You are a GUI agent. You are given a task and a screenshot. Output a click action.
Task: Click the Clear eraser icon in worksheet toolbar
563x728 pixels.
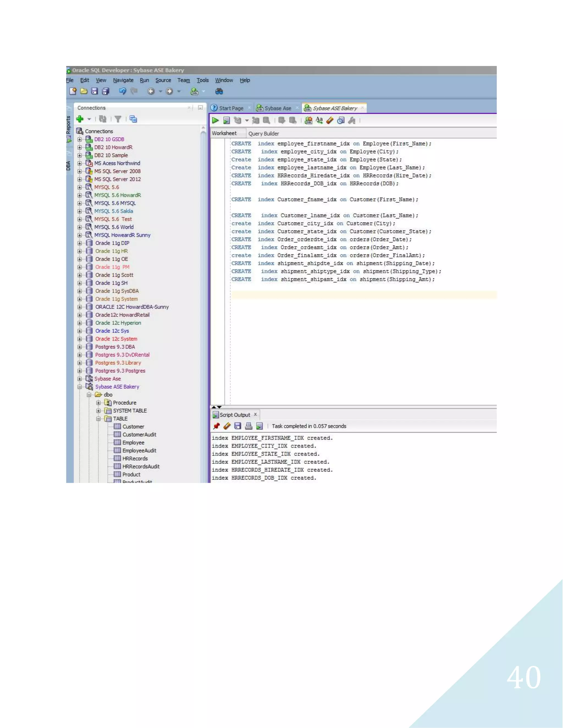click(x=330, y=120)
